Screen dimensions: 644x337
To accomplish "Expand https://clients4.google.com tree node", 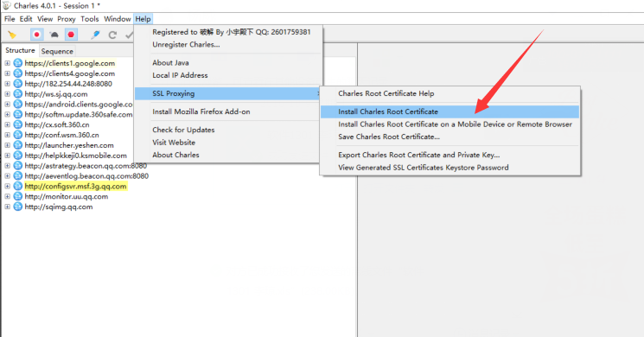I will (8, 73).
